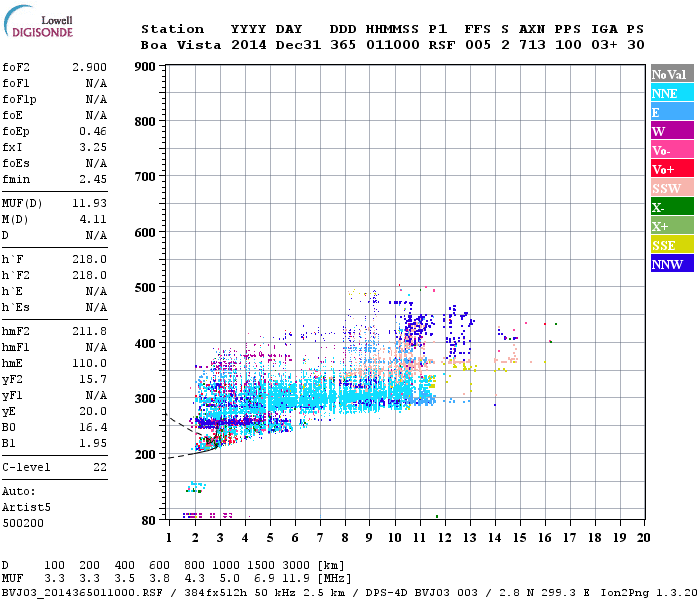The height and width of the screenshot is (600, 700).
Task: Click the hmE value 110.0
Action: click(89, 363)
